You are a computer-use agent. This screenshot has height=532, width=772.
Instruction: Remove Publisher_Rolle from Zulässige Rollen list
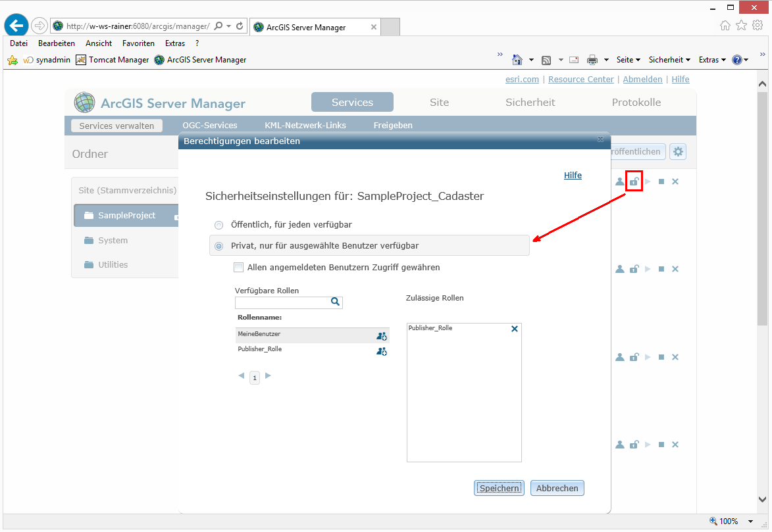pyautogui.click(x=514, y=328)
